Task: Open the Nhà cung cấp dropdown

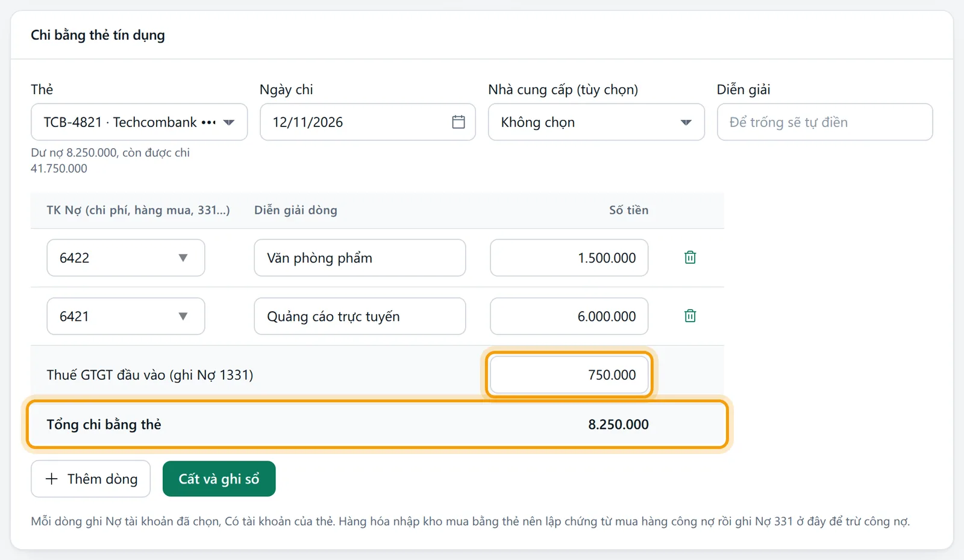Action: click(x=596, y=122)
